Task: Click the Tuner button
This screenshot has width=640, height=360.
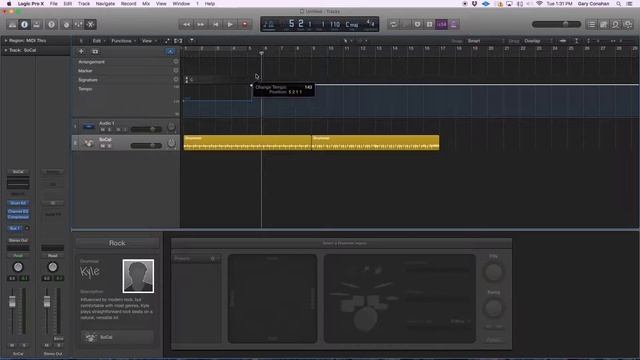Action: [x=417, y=24]
